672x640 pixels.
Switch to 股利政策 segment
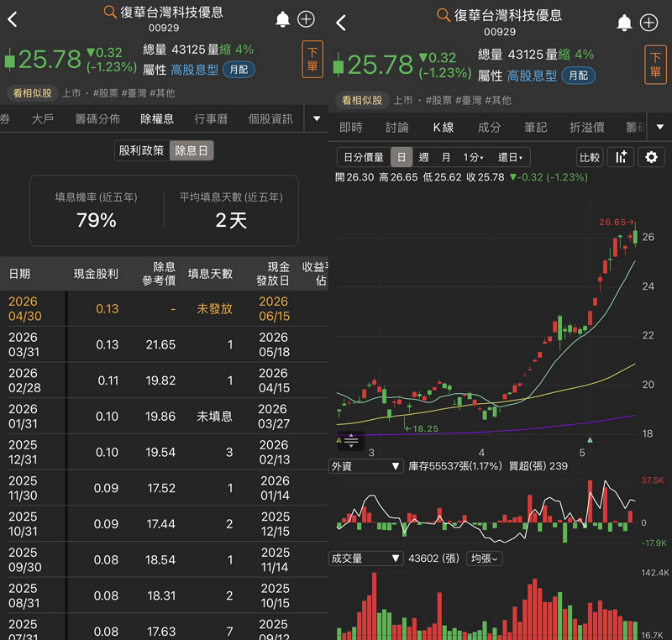pyautogui.click(x=141, y=151)
